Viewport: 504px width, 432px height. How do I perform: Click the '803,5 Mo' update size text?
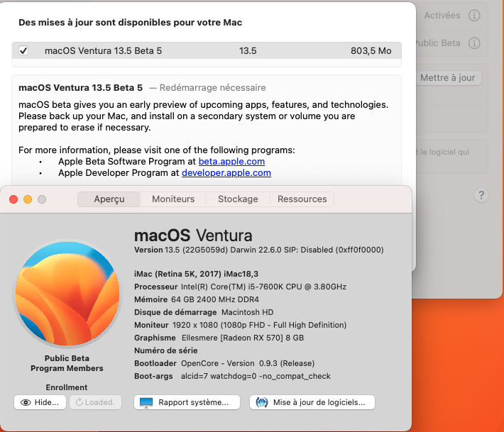(371, 51)
